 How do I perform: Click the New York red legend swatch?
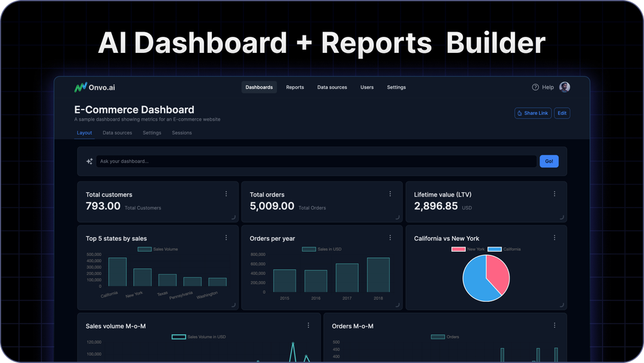459,249
